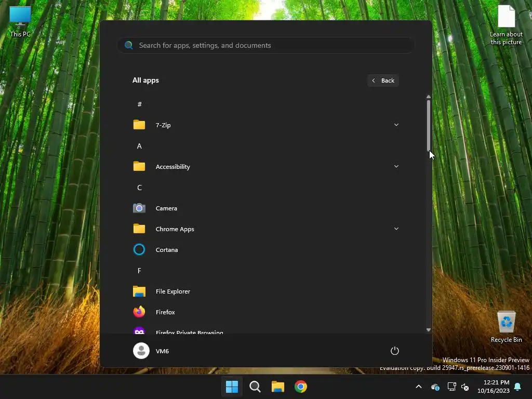Click the VM6 user avatar

pyautogui.click(x=141, y=351)
